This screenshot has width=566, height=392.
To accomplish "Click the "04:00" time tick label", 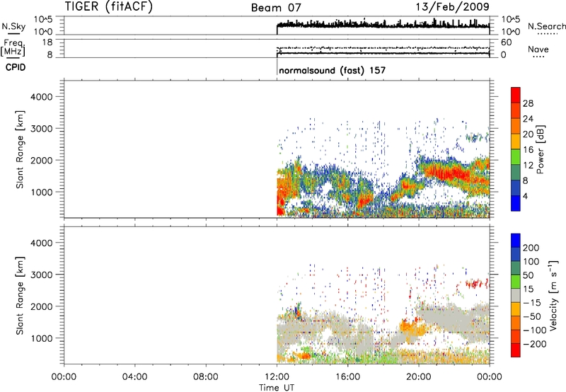I will 134,377.
